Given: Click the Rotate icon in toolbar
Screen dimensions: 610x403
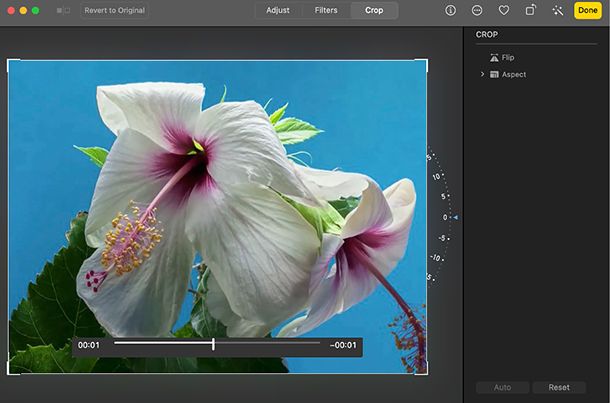Looking at the screenshot, I should [x=531, y=10].
